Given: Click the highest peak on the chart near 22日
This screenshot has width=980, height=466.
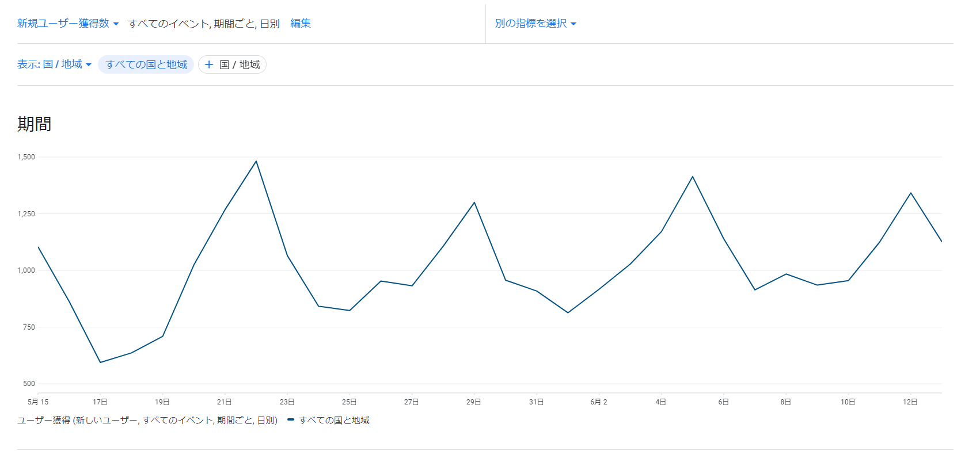Looking at the screenshot, I should coord(256,161).
